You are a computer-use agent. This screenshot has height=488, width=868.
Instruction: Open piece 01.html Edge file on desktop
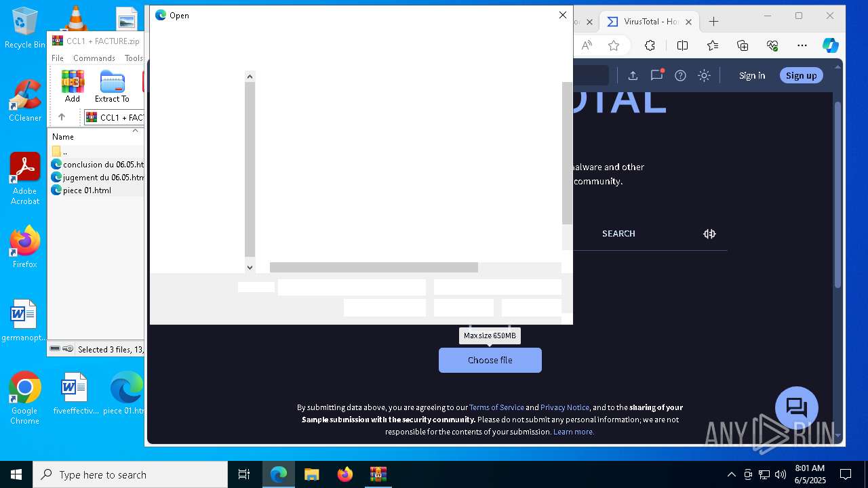pos(126,393)
